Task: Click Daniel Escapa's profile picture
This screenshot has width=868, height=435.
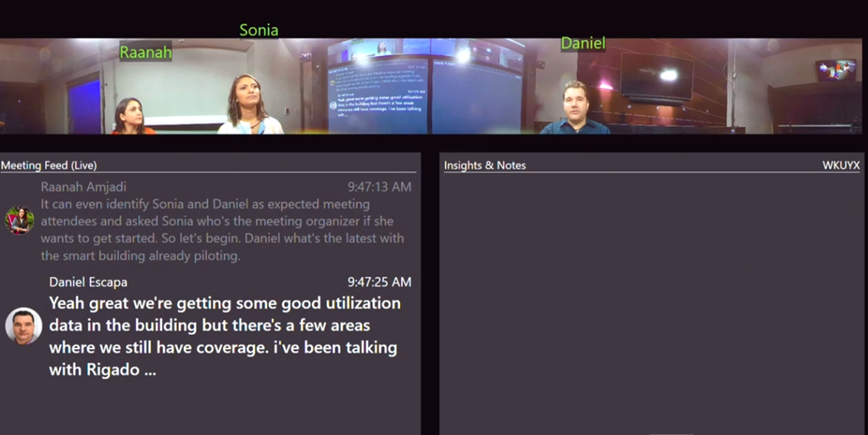Action: coord(24,326)
